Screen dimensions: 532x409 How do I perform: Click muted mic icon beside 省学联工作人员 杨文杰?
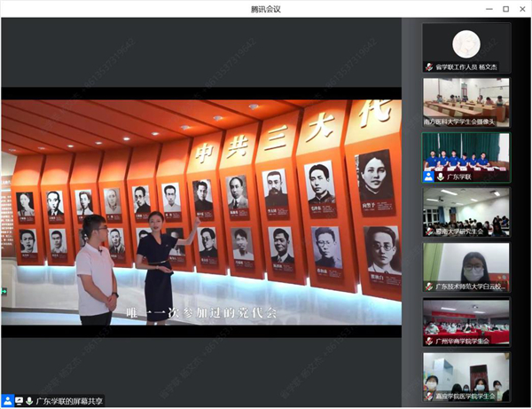pos(428,67)
